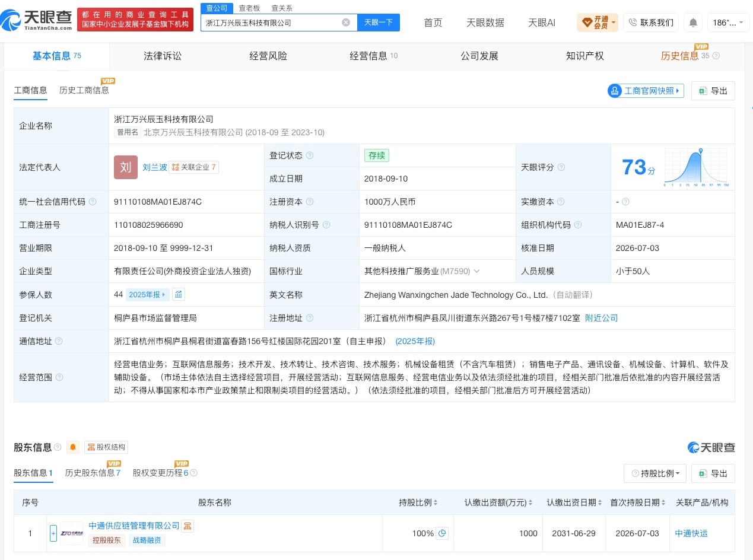Export shareholder info with lower 导出 button

point(713,473)
